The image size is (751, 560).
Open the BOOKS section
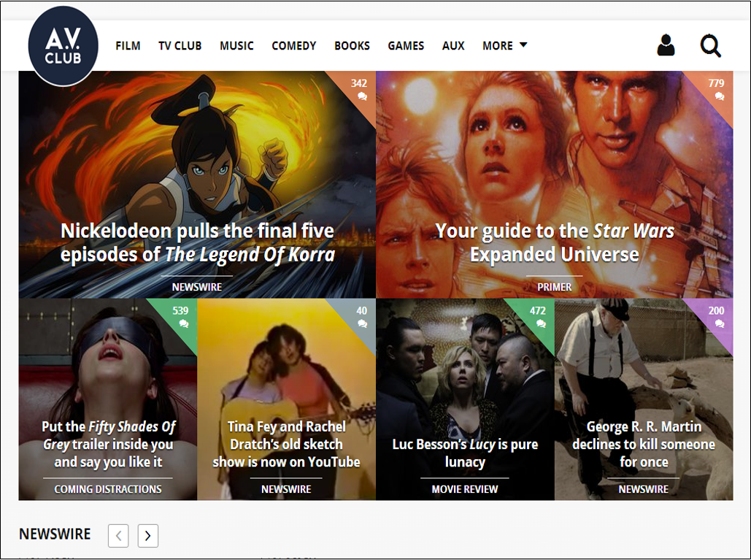tap(352, 45)
